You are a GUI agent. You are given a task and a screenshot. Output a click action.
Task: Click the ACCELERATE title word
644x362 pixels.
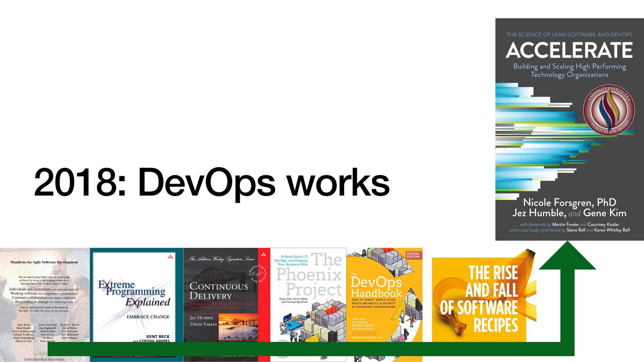point(569,50)
